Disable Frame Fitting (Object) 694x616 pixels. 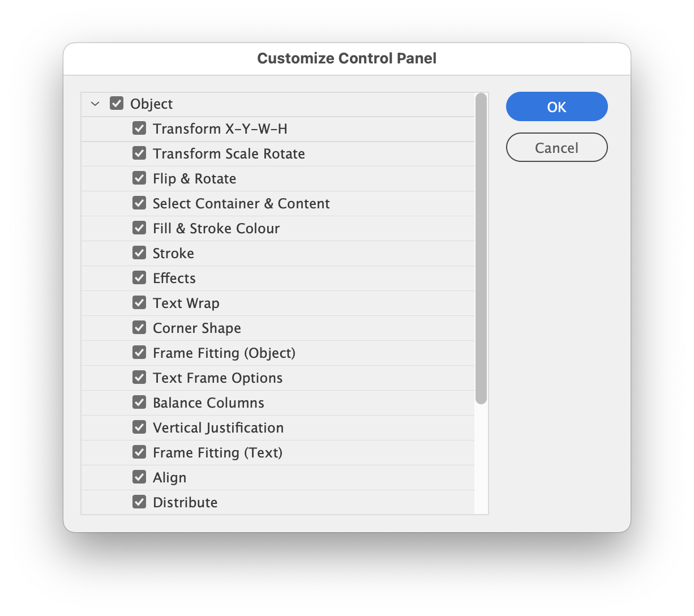[x=139, y=352]
